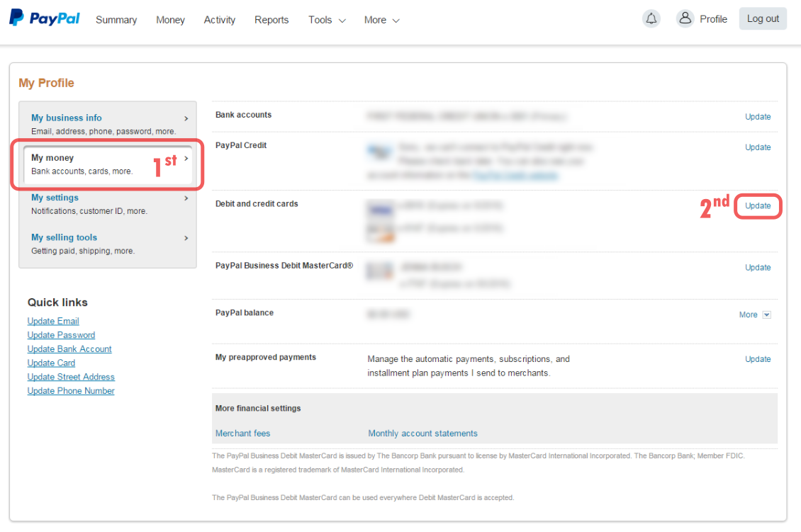Click the More financial settings heading
This screenshot has width=801, height=532.
click(x=258, y=409)
